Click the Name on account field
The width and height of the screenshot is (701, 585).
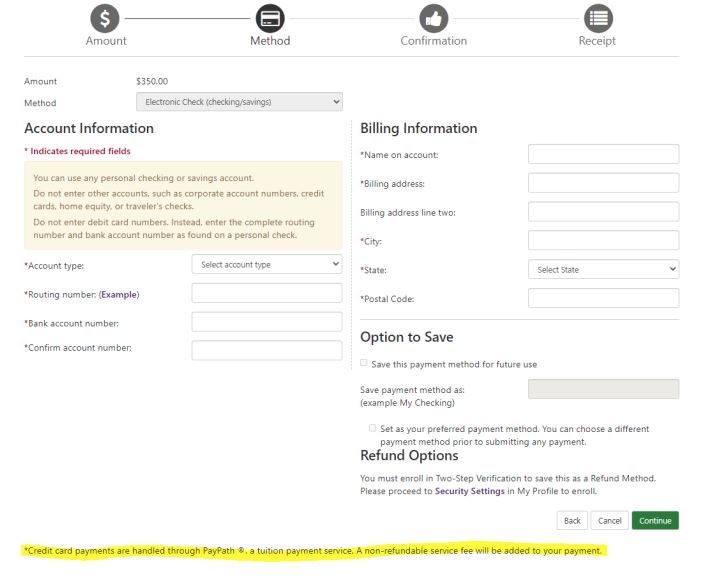click(604, 154)
